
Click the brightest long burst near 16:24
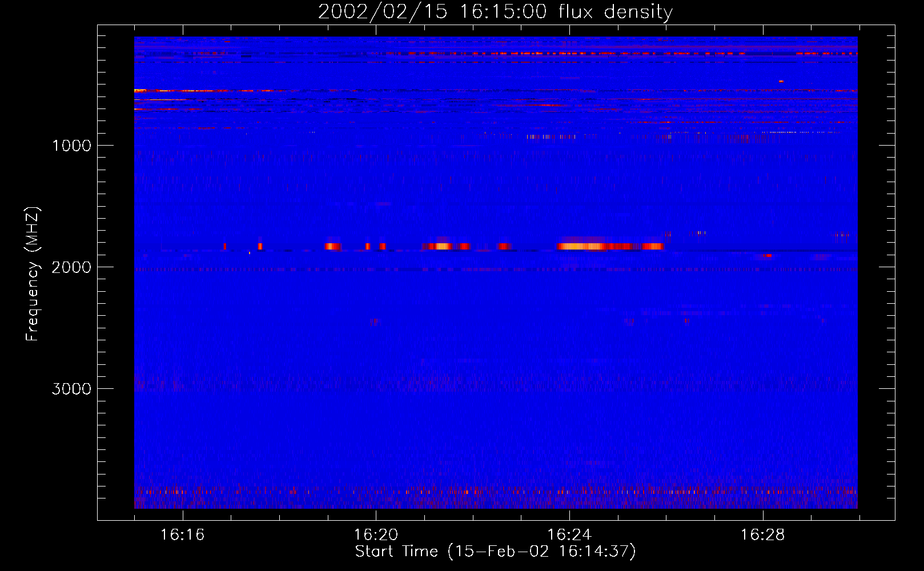tap(610, 246)
